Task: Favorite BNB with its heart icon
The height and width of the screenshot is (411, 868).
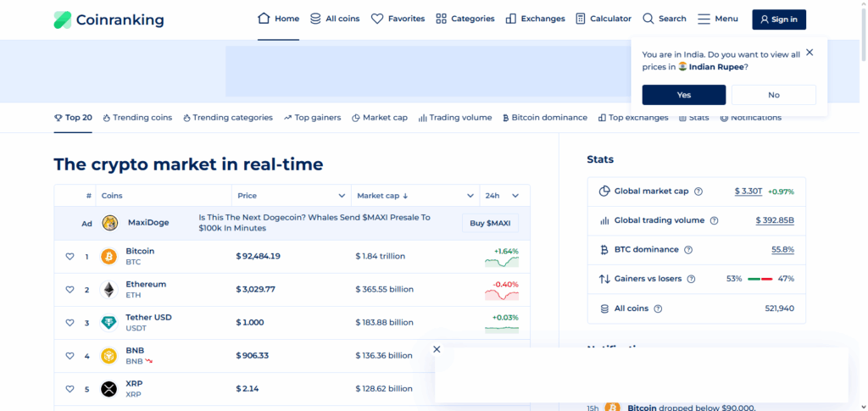Action: (70, 356)
